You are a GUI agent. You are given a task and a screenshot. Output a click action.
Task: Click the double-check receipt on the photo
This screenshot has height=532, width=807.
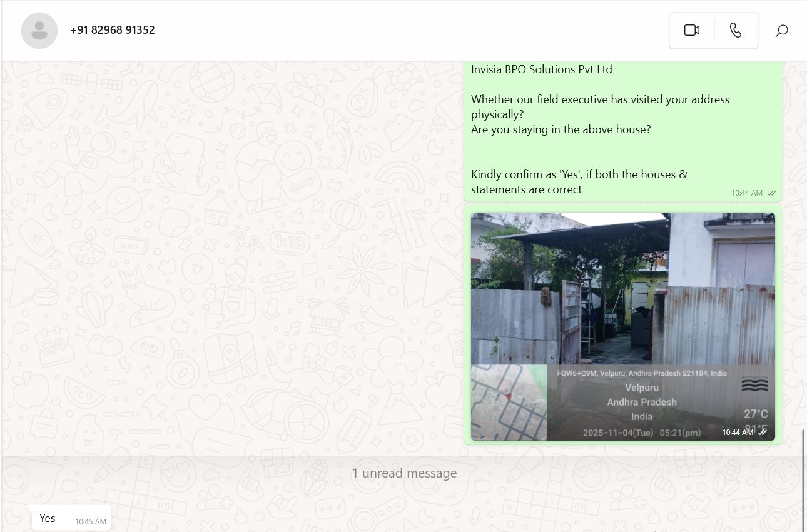pyautogui.click(x=763, y=432)
